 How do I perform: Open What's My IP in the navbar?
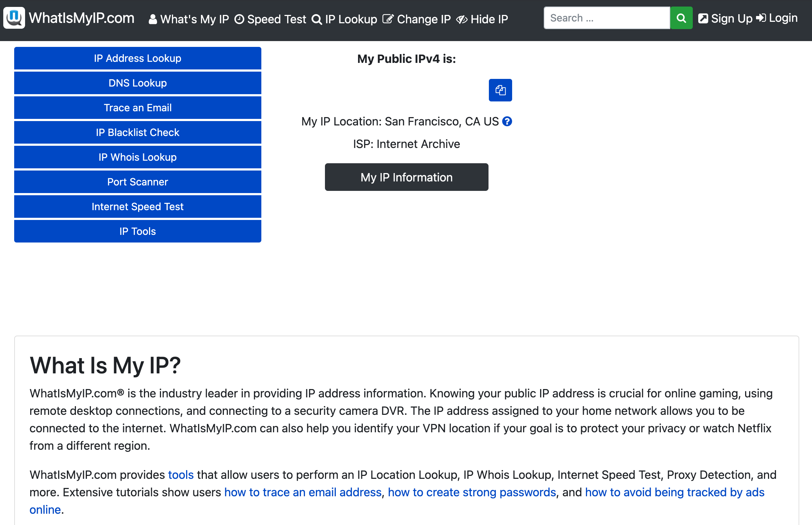[189, 19]
